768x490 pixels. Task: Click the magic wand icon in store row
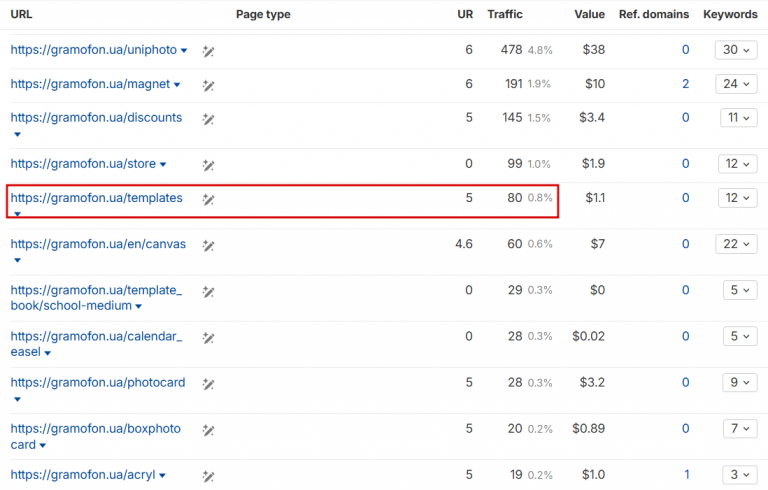pyautogui.click(x=208, y=164)
